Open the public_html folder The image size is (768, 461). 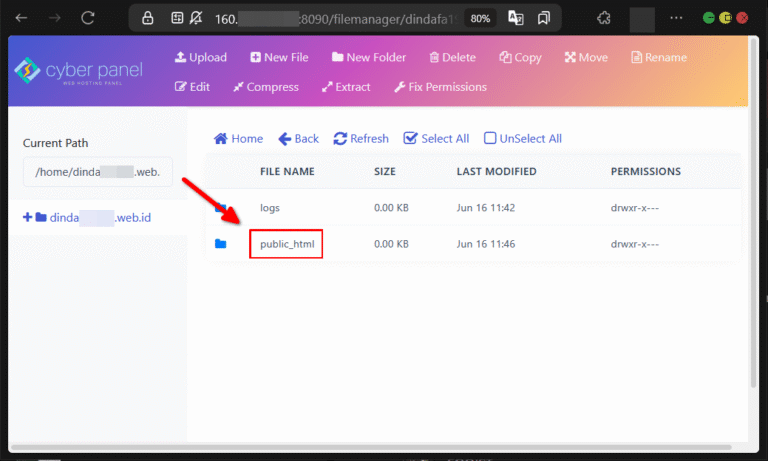click(x=287, y=244)
